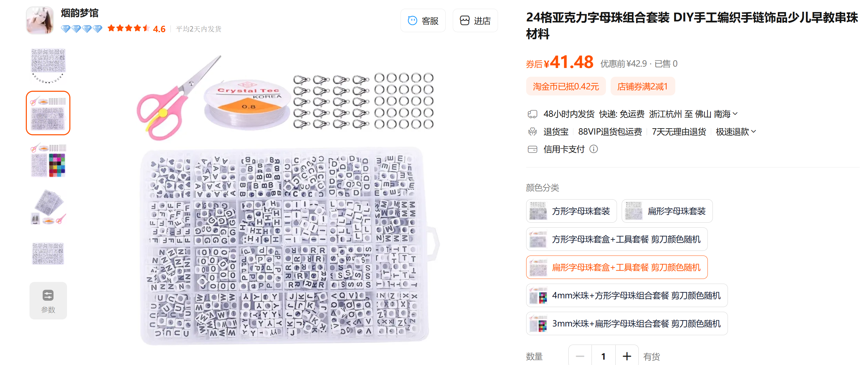Click the delivery truck shipping icon

click(533, 114)
